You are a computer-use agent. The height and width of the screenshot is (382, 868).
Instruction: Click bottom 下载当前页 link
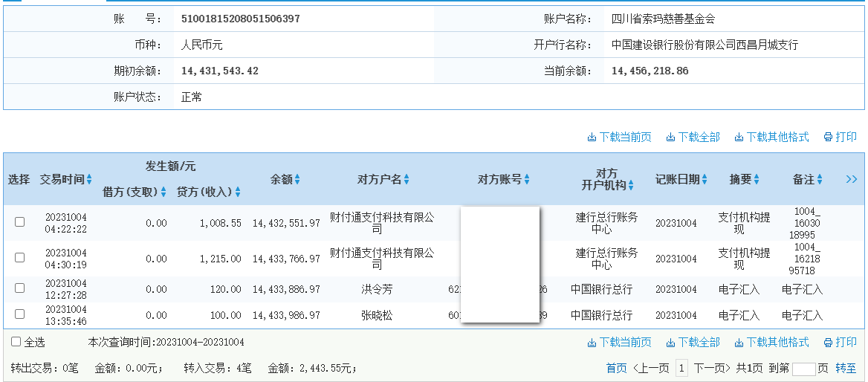pos(620,342)
